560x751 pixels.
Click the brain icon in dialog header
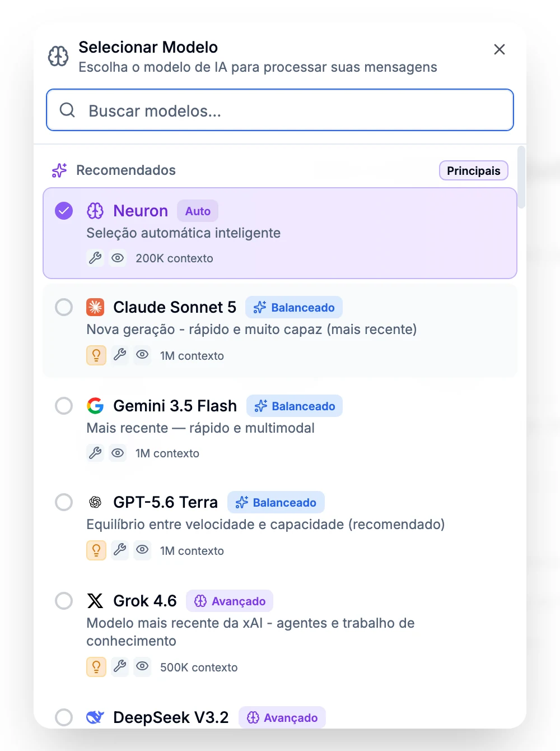58,56
